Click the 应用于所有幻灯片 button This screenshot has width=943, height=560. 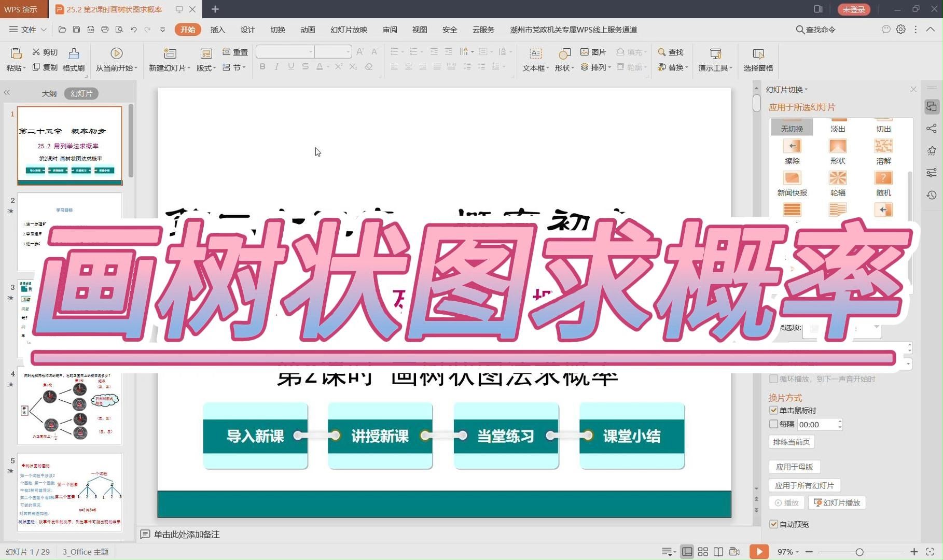[805, 485]
